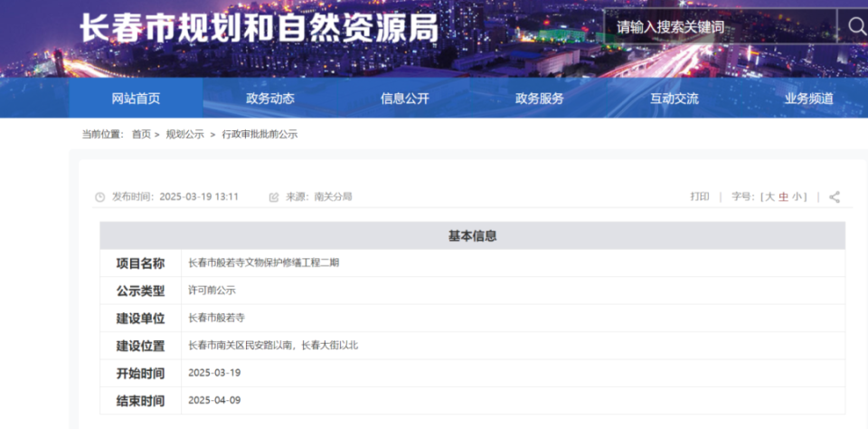Click the edit icon near 来源
Screen dimensions: 868x429
[x=273, y=197]
